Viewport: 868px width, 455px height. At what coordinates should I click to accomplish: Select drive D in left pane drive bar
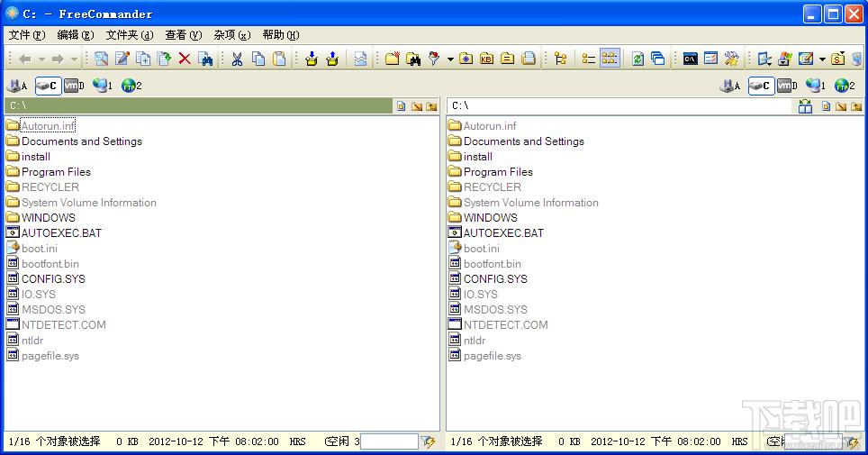coord(74,86)
